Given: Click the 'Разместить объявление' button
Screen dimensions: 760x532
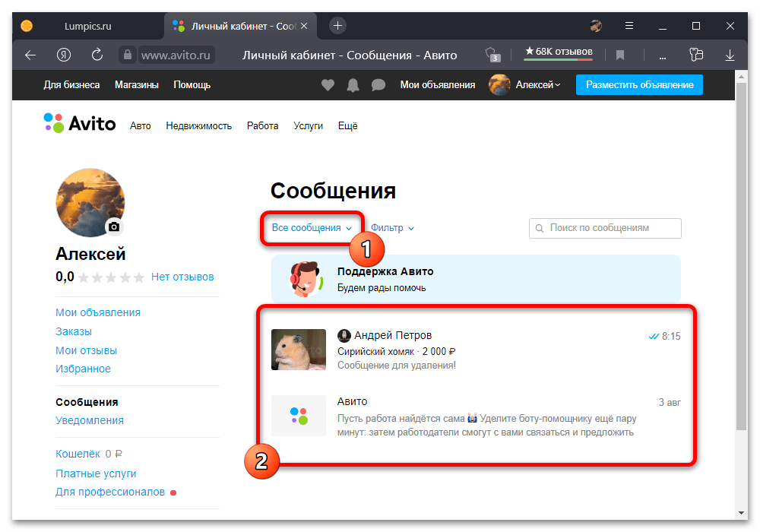Looking at the screenshot, I should (639, 85).
